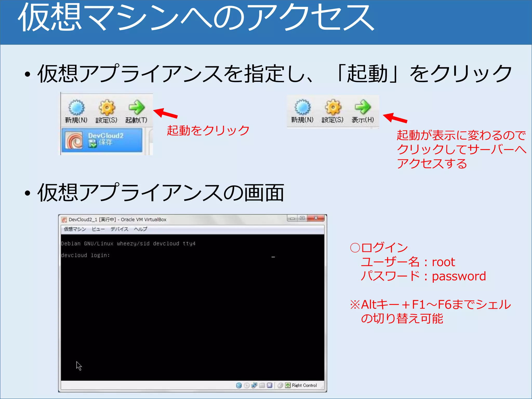Click the VirtualBox title bar app icon
Image resolution: width=532 pixels, height=399 pixels.
tap(64, 220)
